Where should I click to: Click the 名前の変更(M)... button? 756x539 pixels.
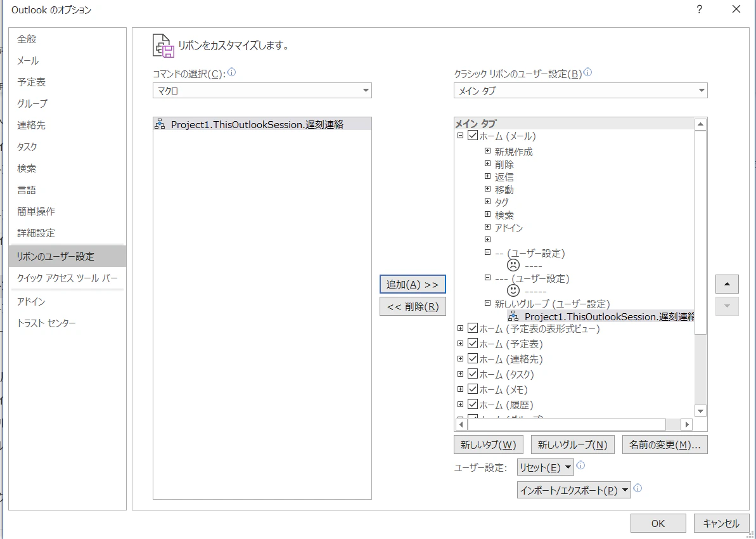tap(665, 445)
